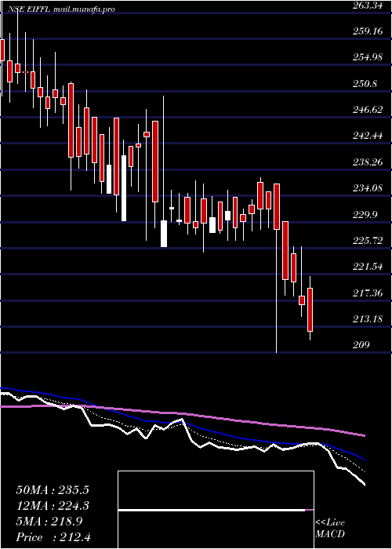Click the 225.72 price axis label
Image resolution: width=392 pixels, height=549 pixels.
pyautogui.click(x=368, y=241)
